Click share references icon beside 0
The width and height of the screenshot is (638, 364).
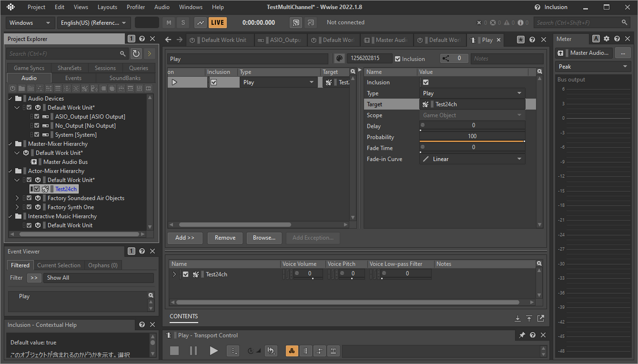pos(446,58)
